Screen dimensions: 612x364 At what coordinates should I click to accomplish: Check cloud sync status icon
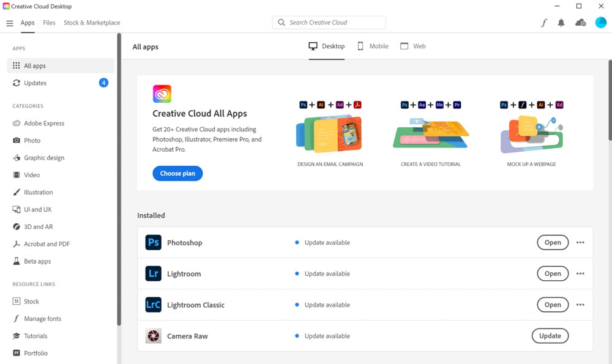[580, 23]
